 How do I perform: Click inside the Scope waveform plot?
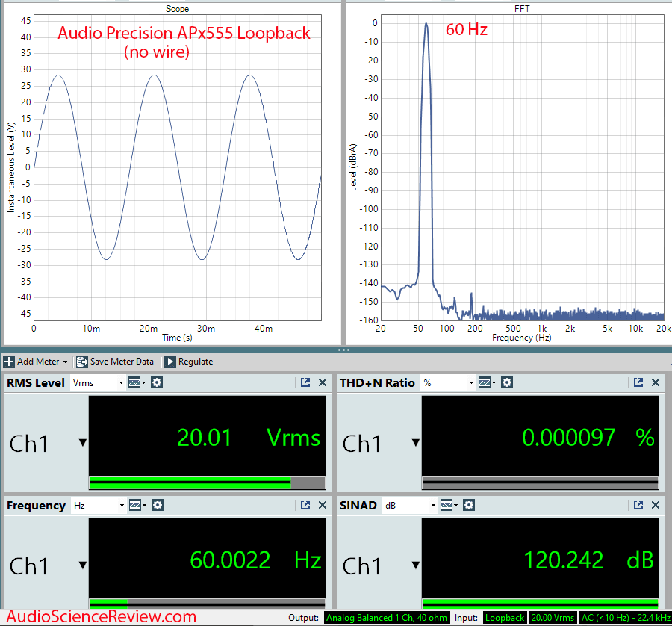(x=178, y=167)
